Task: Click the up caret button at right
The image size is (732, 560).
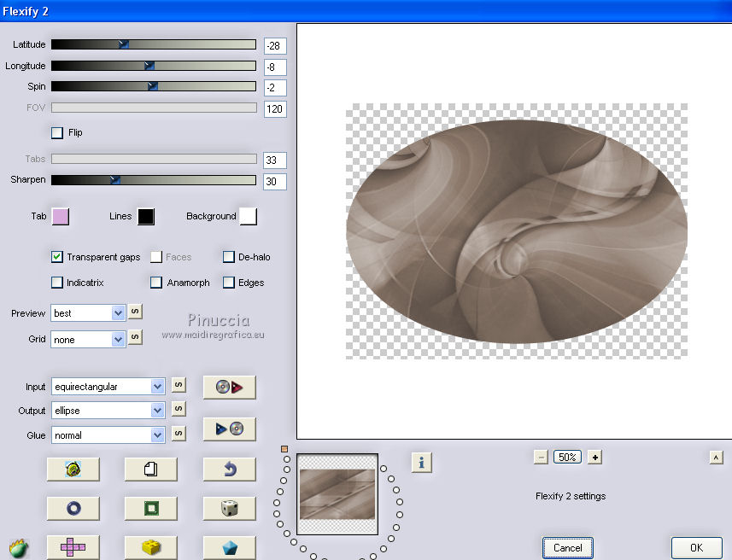Action: [x=716, y=458]
